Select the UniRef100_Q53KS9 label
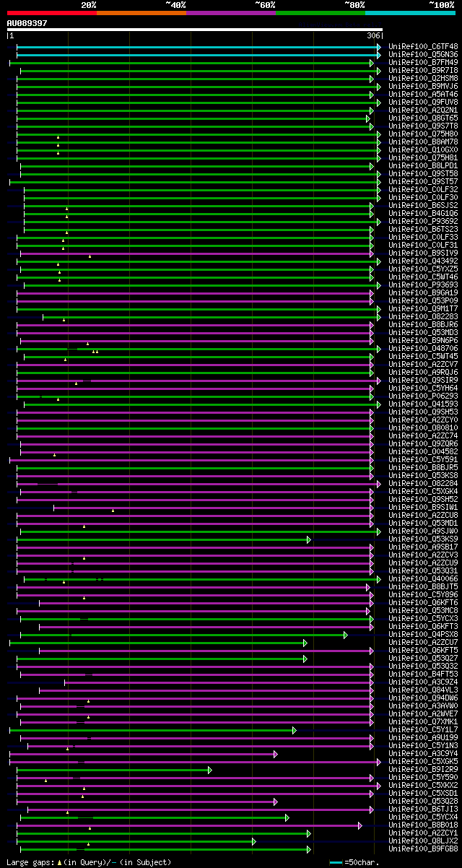 [x=423, y=539]
